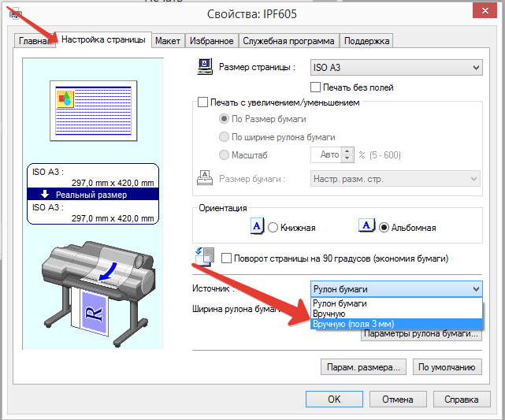The image size is (505, 420).
Task: Choose Альбомная landscape orientation
Action: pyautogui.click(x=384, y=228)
